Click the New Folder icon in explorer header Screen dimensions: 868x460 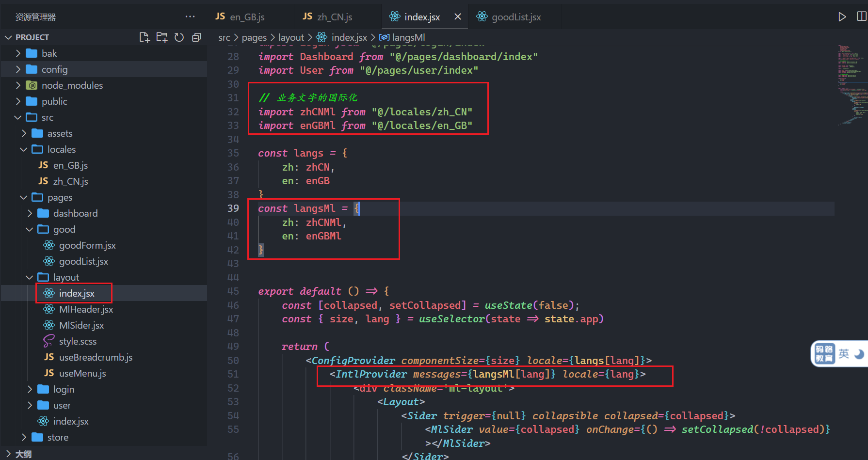(x=162, y=37)
